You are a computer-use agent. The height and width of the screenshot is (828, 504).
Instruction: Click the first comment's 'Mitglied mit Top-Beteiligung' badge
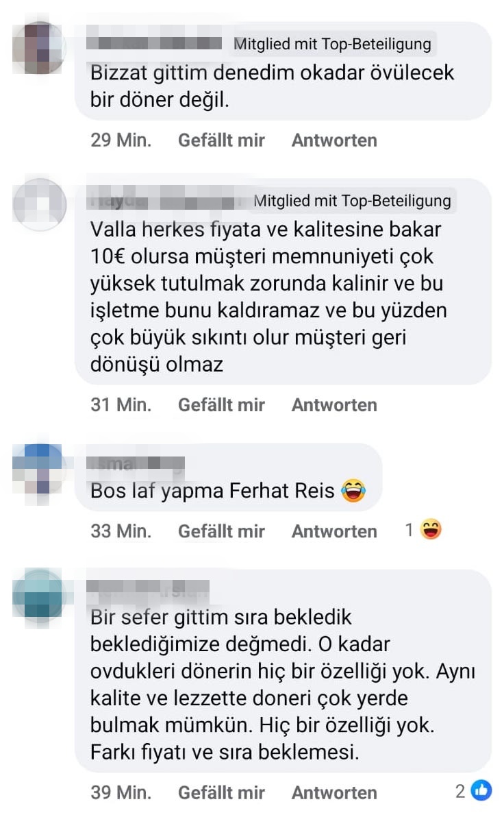pyautogui.click(x=333, y=45)
